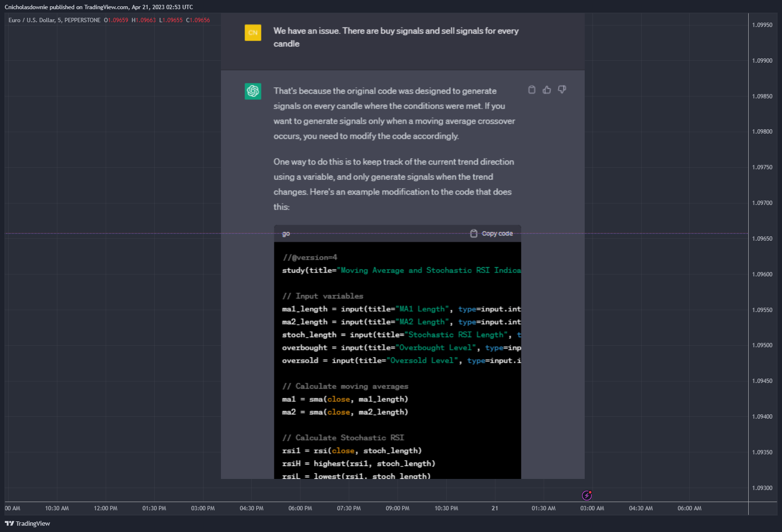Click the low value L1.09655
The image size is (782, 532).
(x=171, y=20)
